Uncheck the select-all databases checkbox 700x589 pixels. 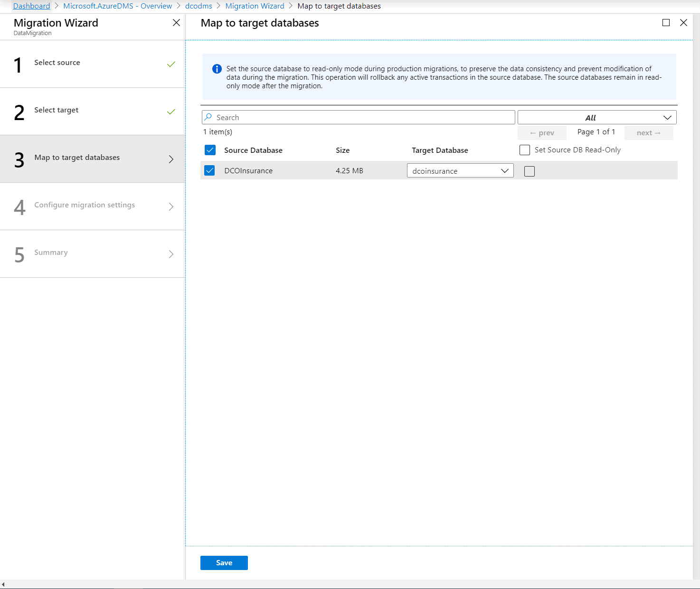pos(210,150)
